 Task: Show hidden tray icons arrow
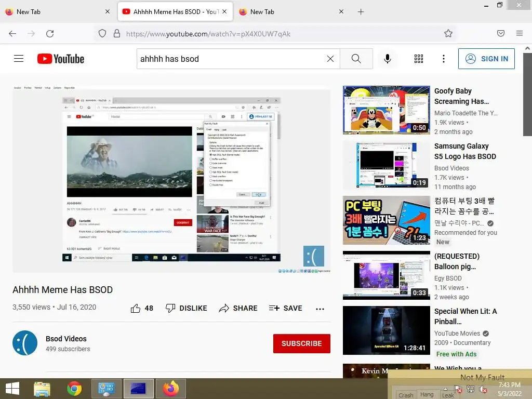[x=445, y=389]
